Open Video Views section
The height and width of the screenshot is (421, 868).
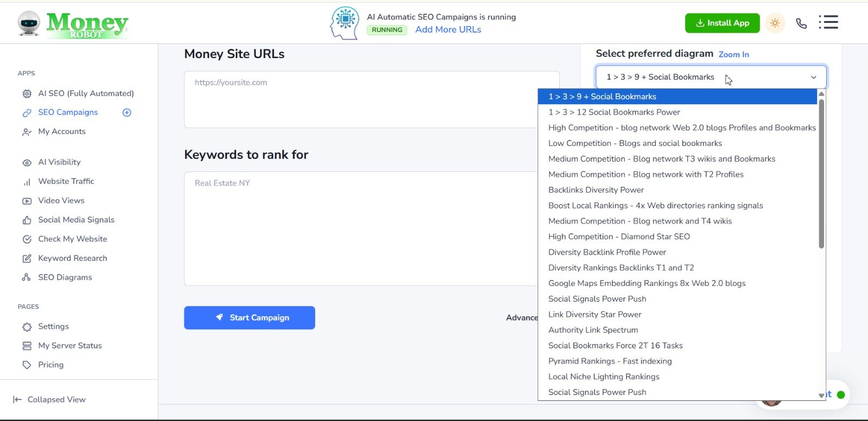coord(61,201)
